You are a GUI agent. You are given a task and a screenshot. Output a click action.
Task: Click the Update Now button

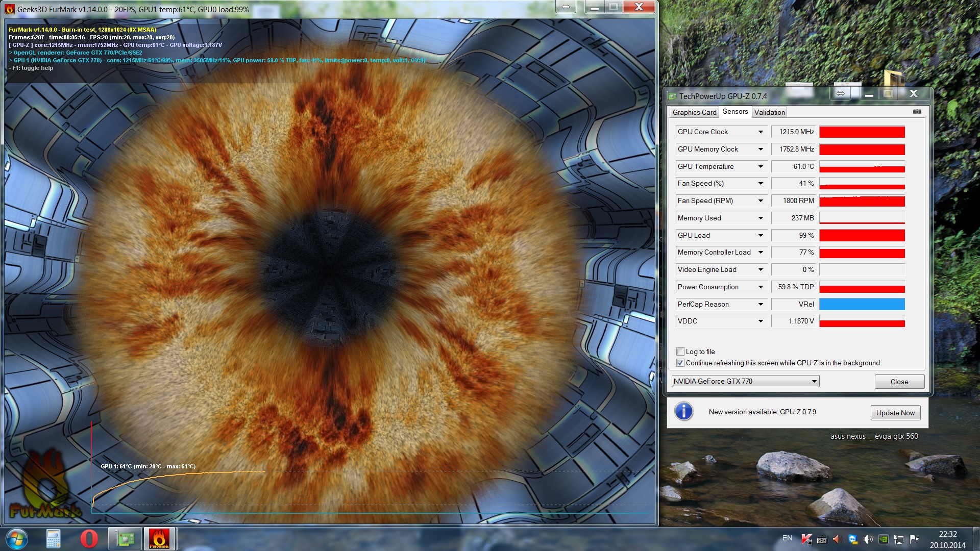click(x=895, y=413)
